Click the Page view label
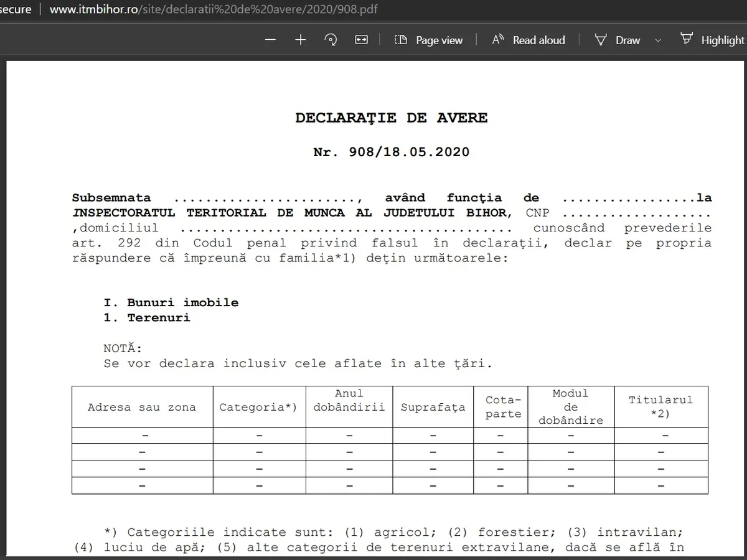747x560 pixels. [439, 40]
